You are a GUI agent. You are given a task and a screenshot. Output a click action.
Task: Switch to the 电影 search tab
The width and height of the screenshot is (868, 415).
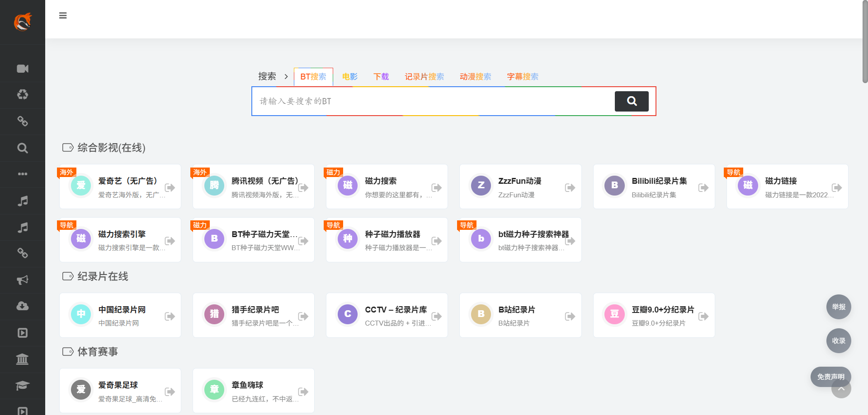click(x=350, y=77)
